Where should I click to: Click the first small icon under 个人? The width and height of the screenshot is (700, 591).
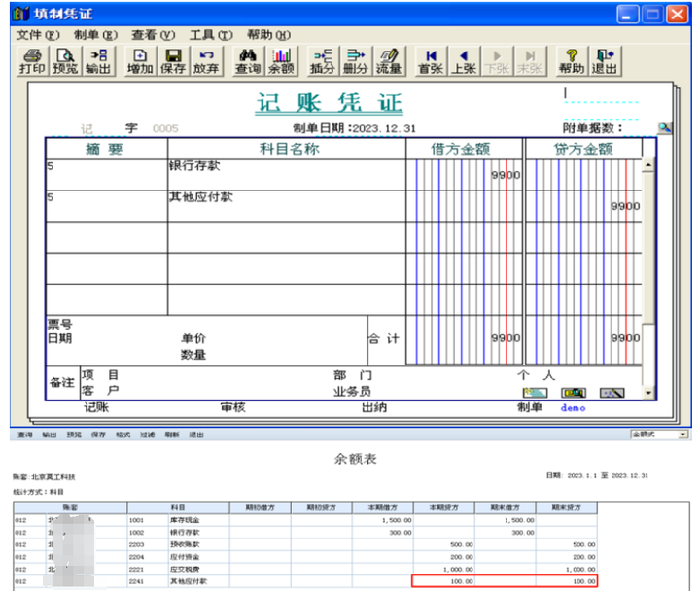[x=535, y=393]
